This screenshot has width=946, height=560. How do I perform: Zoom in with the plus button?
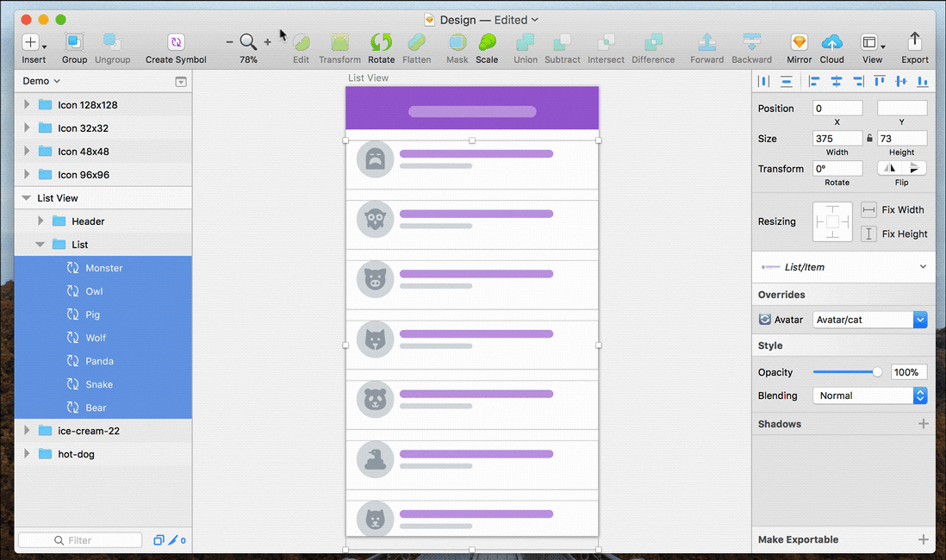[x=267, y=42]
